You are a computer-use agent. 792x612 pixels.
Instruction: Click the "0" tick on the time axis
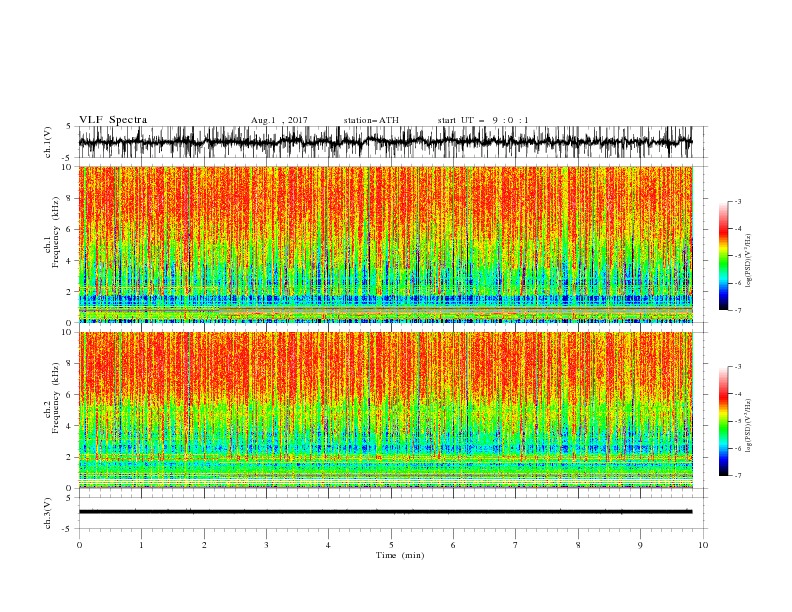pyautogui.click(x=79, y=545)
